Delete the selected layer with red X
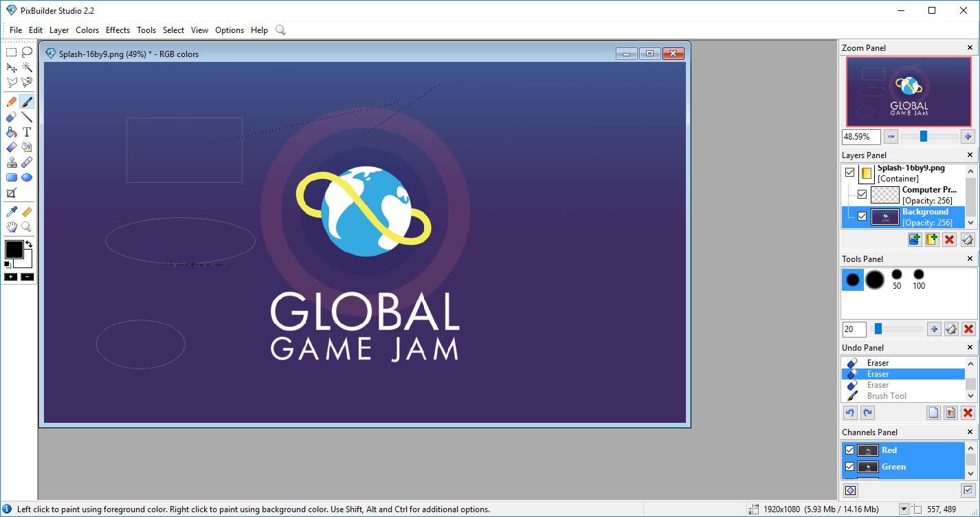Viewport: 980px width, 517px height. pyautogui.click(x=949, y=239)
